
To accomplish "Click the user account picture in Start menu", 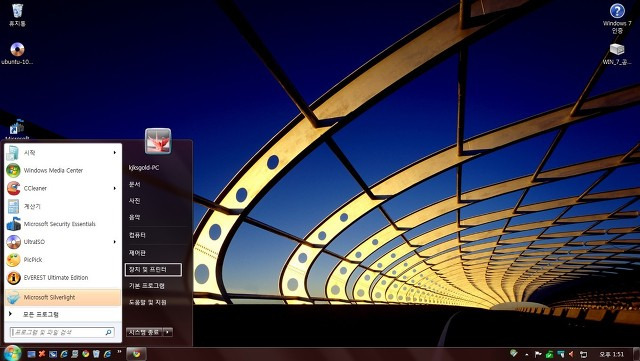I will pyautogui.click(x=158, y=141).
